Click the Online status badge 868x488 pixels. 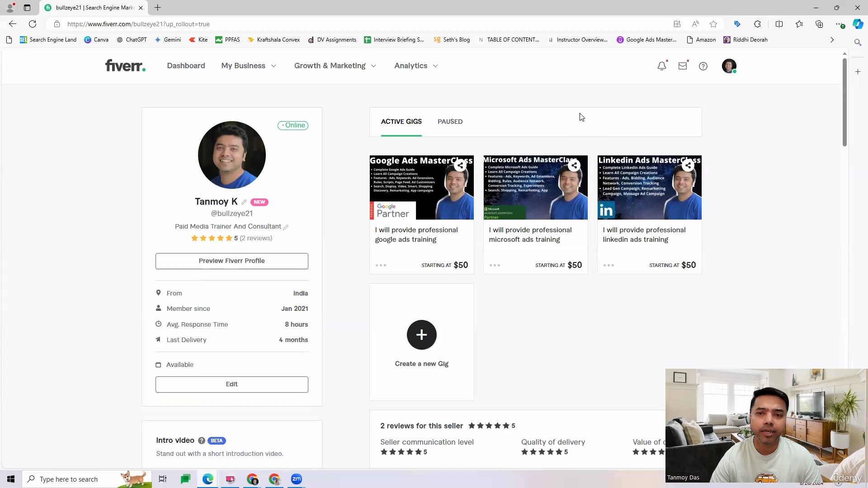[293, 126]
